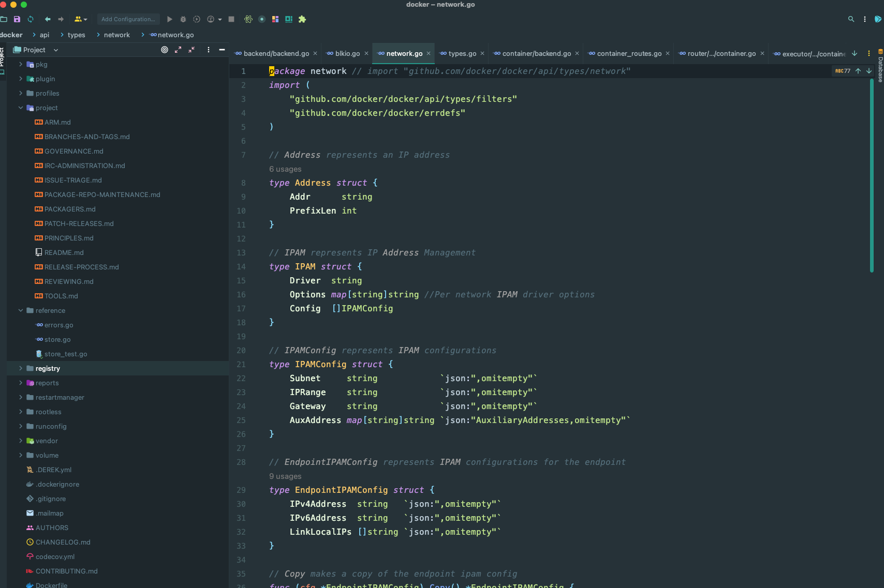Click the Add Configuration... button

click(128, 19)
